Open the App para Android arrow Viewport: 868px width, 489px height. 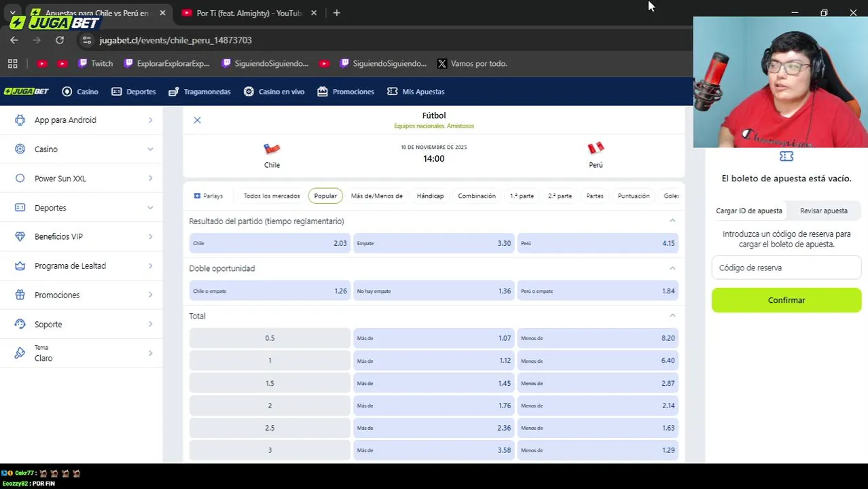point(150,120)
